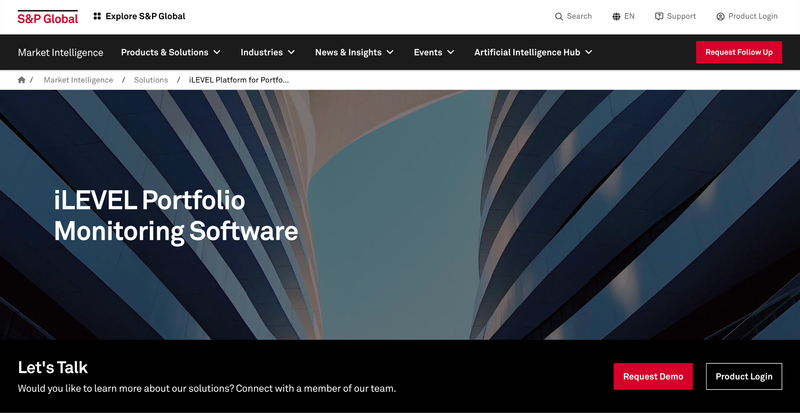Expand the Products & Solutions chevron
Screen dimensions: 800x413
point(217,52)
